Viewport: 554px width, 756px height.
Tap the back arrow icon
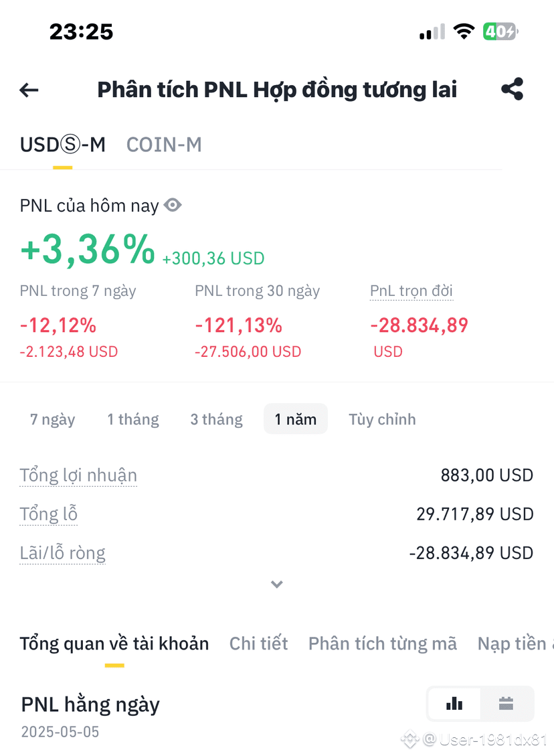pyautogui.click(x=29, y=90)
